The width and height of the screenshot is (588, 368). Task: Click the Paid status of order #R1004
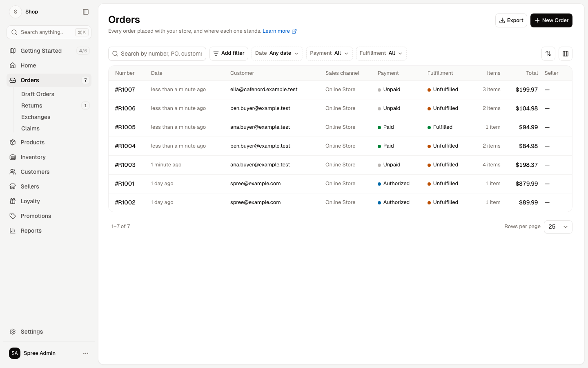pyautogui.click(x=386, y=146)
